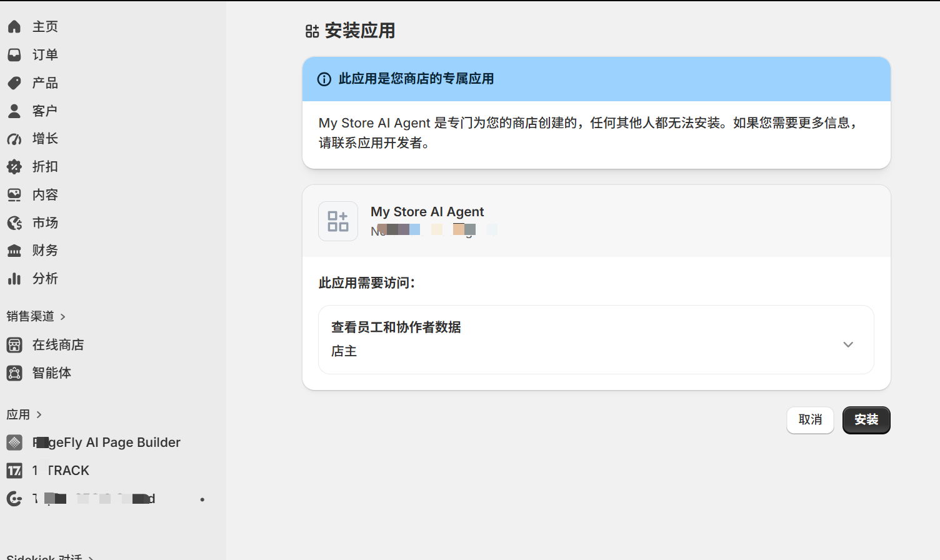940x560 pixels.
Task: Open the 17TRACK app link
Action: [61, 470]
